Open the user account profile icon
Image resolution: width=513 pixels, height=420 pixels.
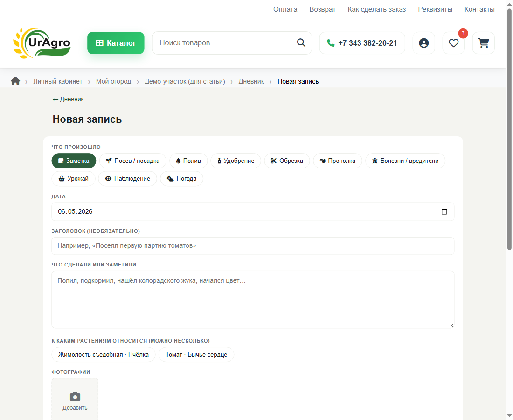423,43
